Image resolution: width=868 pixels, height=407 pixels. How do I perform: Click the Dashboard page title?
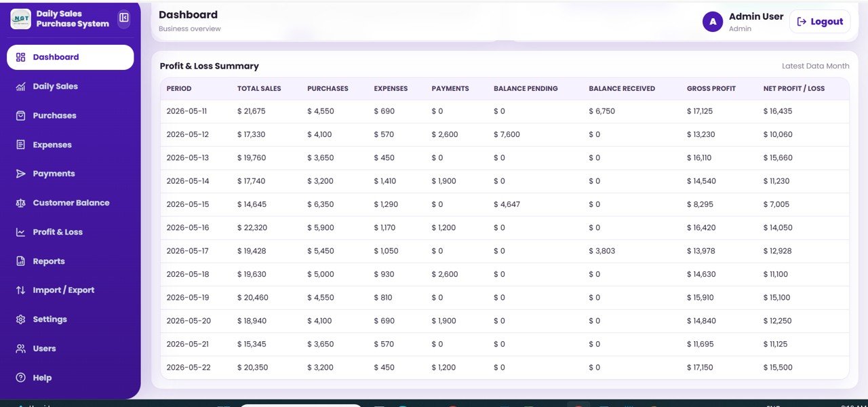(x=188, y=15)
